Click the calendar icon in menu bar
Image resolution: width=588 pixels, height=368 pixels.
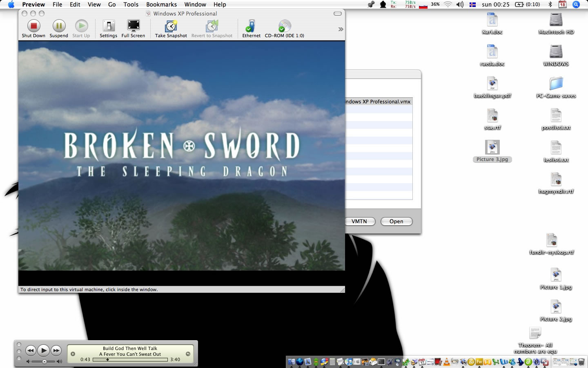tap(563, 4)
